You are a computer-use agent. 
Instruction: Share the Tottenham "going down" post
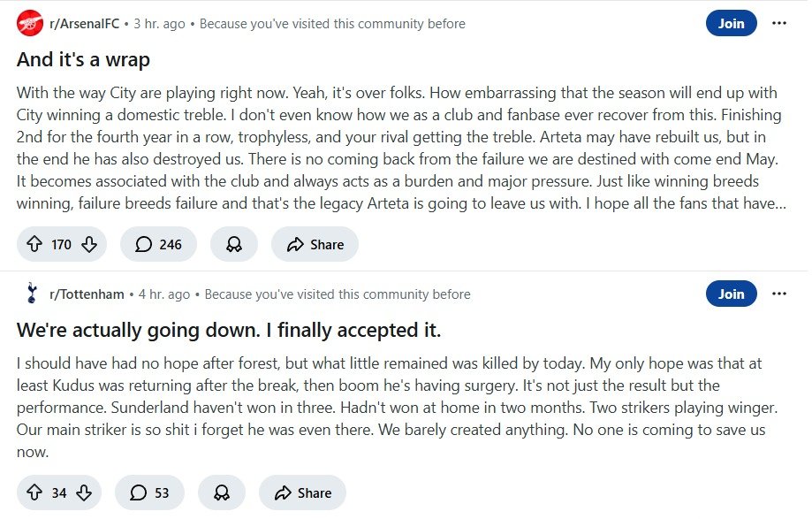coord(302,493)
